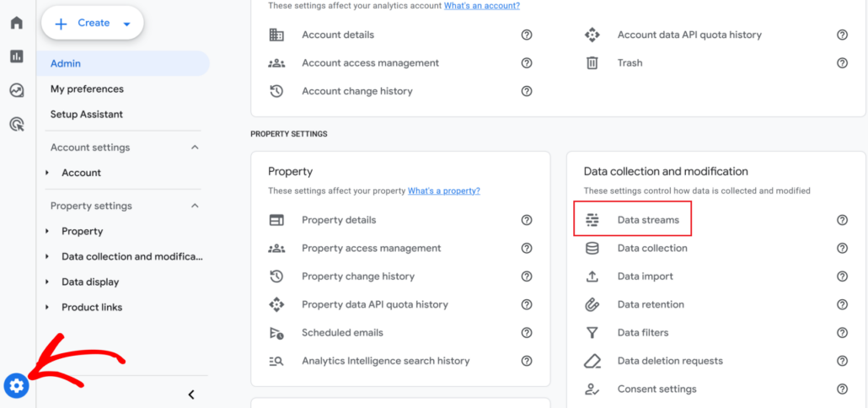
Task: Open the Trash text entry
Action: tap(630, 63)
